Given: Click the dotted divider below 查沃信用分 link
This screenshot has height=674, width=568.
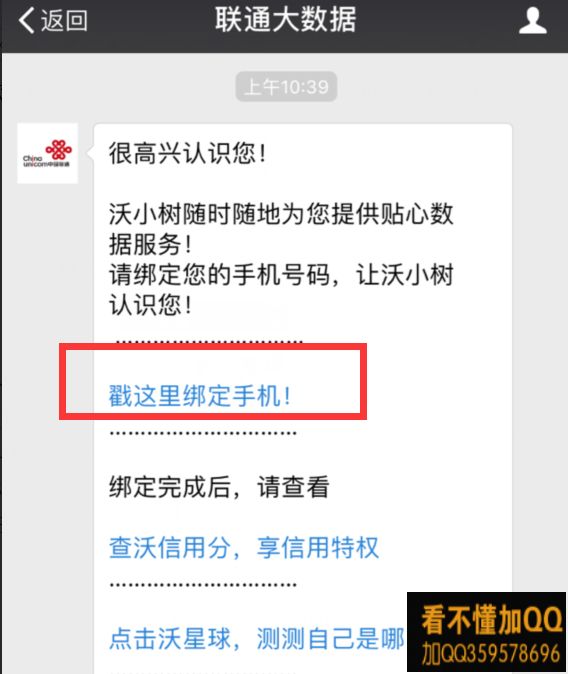Looking at the screenshot, I should 203,585.
